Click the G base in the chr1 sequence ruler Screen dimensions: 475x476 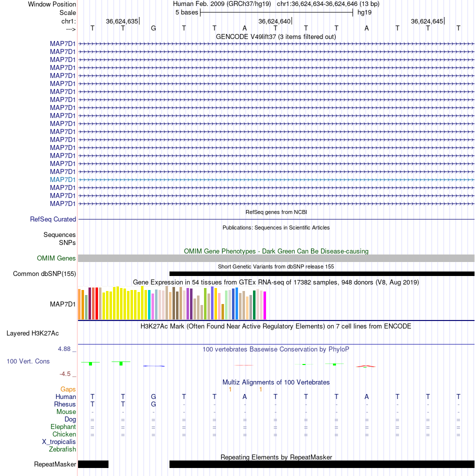click(153, 28)
